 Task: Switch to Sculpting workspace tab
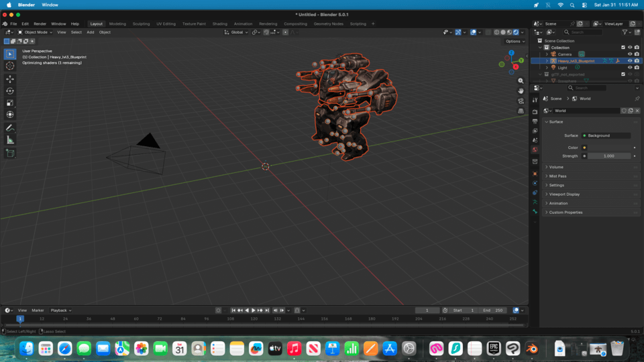click(x=141, y=24)
